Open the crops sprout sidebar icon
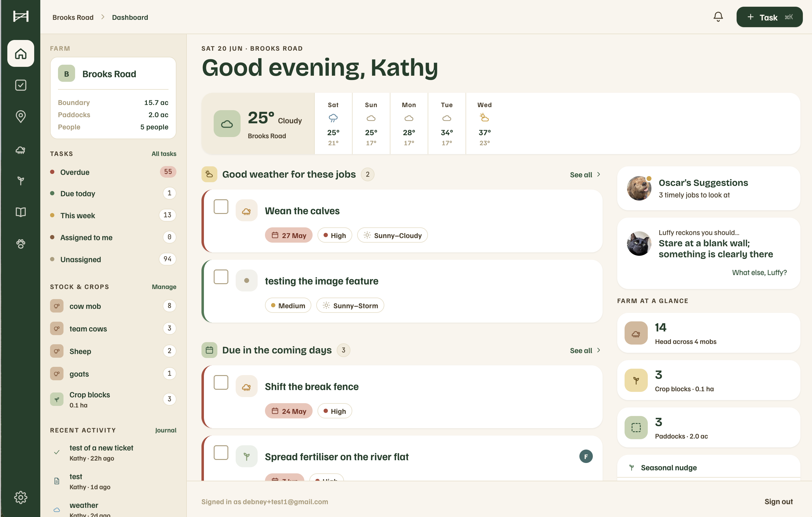Image resolution: width=812 pixels, height=517 pixels. (x=20, y=181)
